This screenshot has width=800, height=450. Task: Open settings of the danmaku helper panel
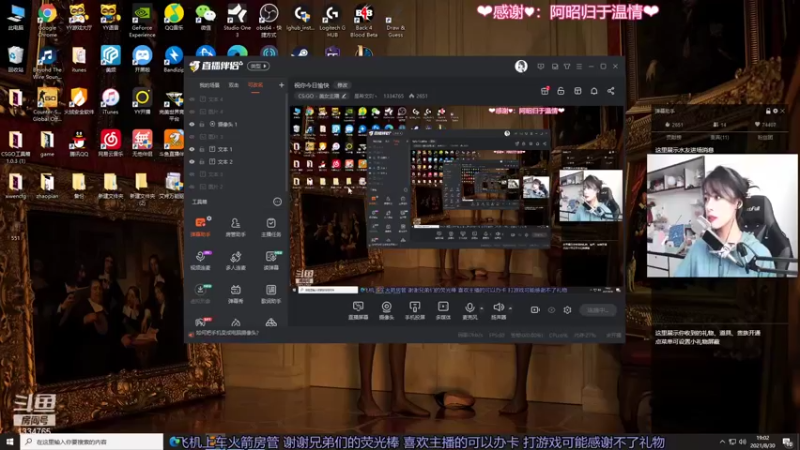pyautogui.click(x=776, y=111)
